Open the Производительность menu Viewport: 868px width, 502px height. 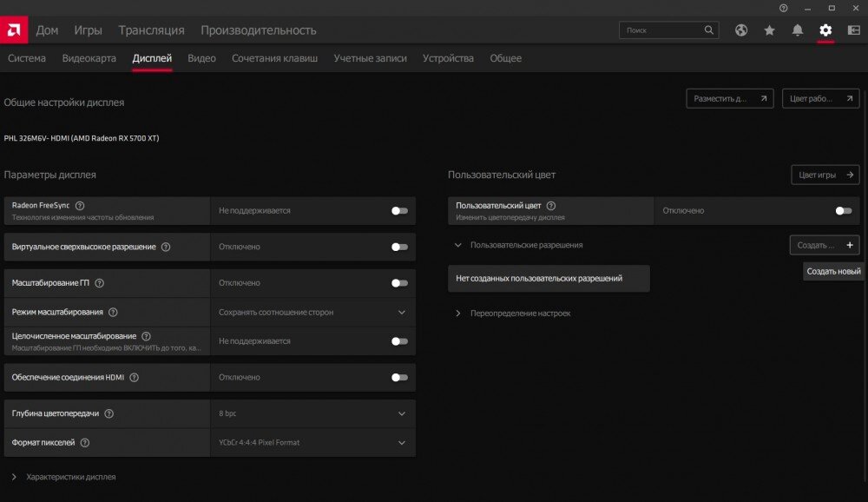[259, 30]
